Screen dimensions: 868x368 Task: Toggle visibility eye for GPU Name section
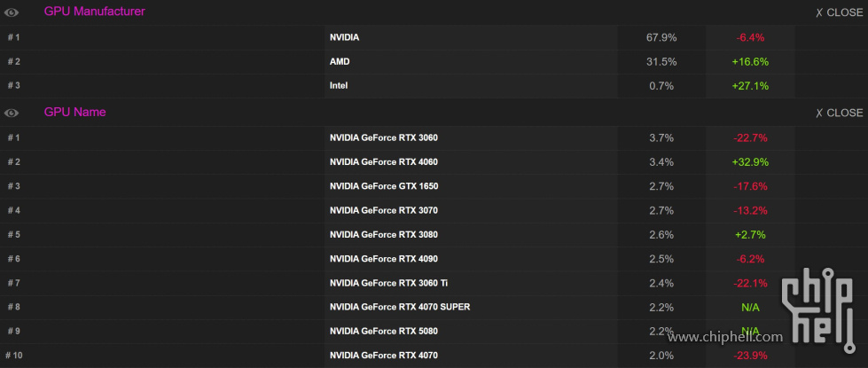tap(11, 113)
